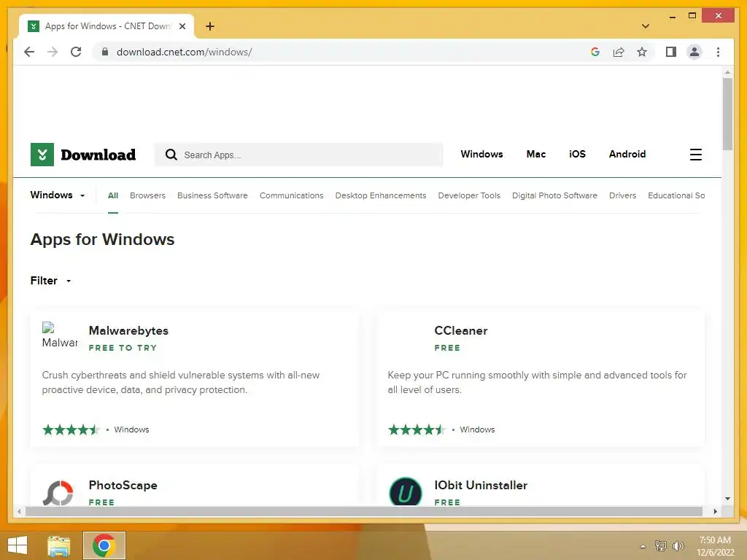Open a new browser tab
The width and height of the screenshot is (747, 560).
click(x=210, y=26)
